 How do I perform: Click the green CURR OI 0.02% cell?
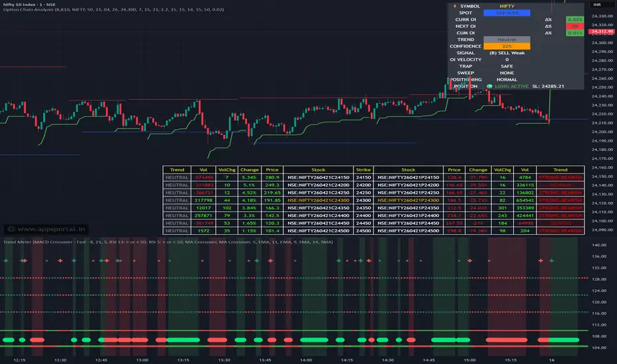575,20
